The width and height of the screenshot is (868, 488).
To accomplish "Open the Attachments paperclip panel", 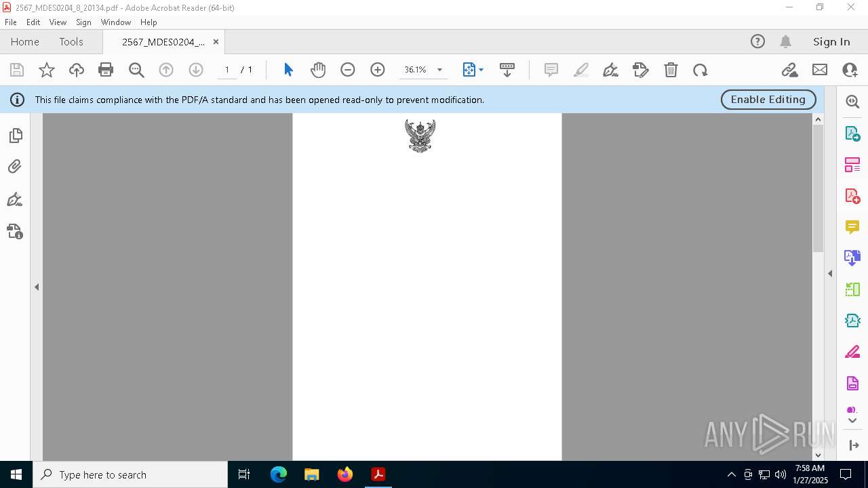I will pyautogui.click(x=15, y=167).
